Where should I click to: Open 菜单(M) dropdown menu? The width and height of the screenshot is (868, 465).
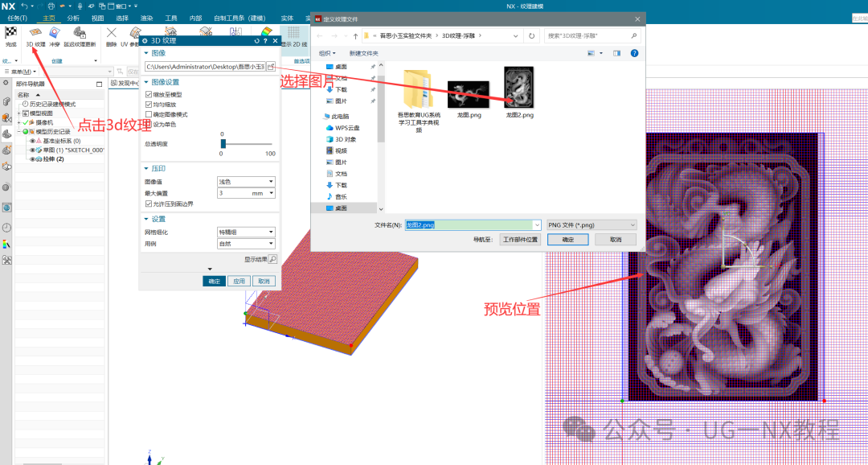pyautogui.click(x=20, y=72)
